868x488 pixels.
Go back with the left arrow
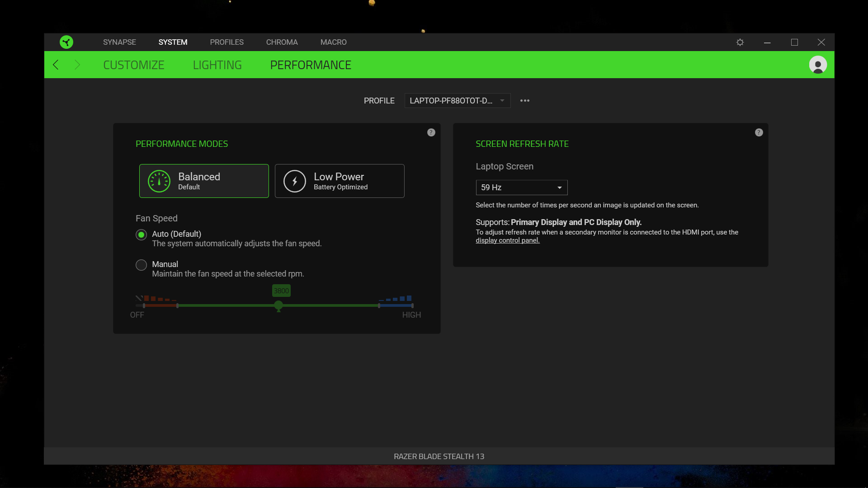(x=56, y=65)
